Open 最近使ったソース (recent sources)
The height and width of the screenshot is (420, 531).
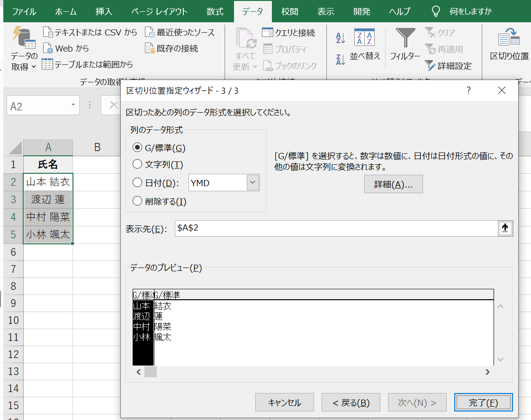pos(150,32)
